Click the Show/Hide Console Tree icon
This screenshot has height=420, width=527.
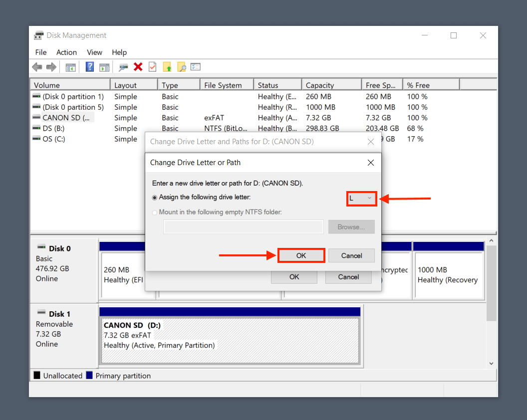pos(70,67)
